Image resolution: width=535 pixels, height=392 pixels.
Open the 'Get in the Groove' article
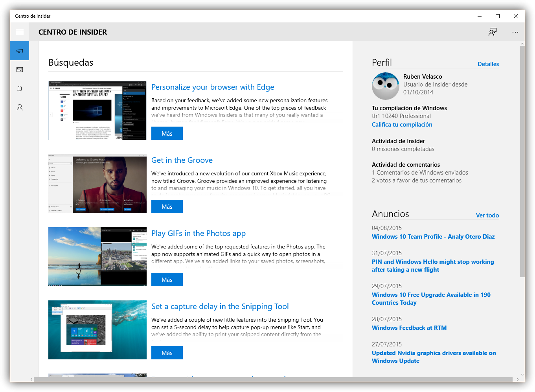[x=182, y=160]
